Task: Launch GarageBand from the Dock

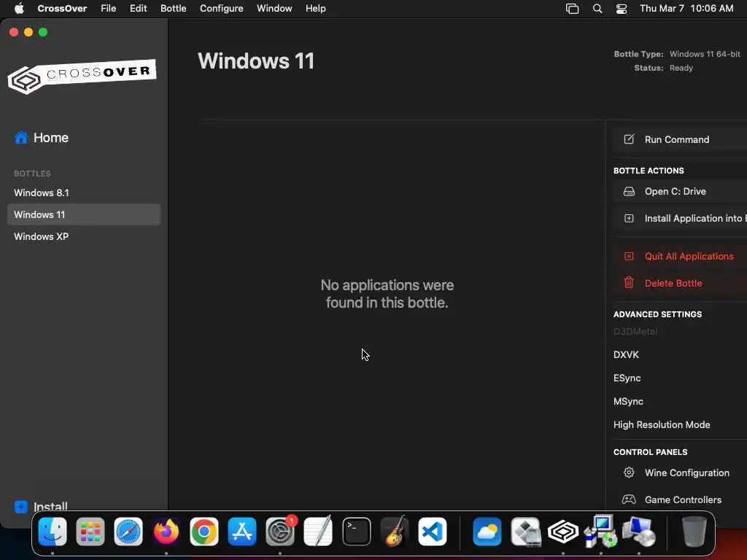Action: [395, 532]
